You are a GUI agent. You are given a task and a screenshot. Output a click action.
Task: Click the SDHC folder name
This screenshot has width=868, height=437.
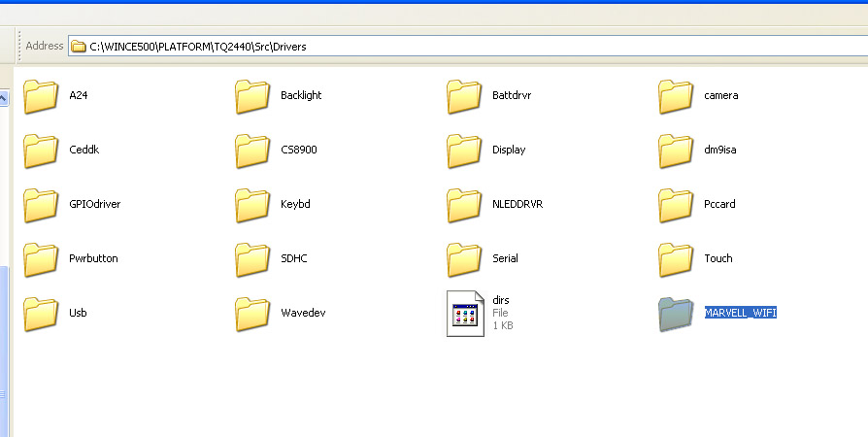coord(294,258)
